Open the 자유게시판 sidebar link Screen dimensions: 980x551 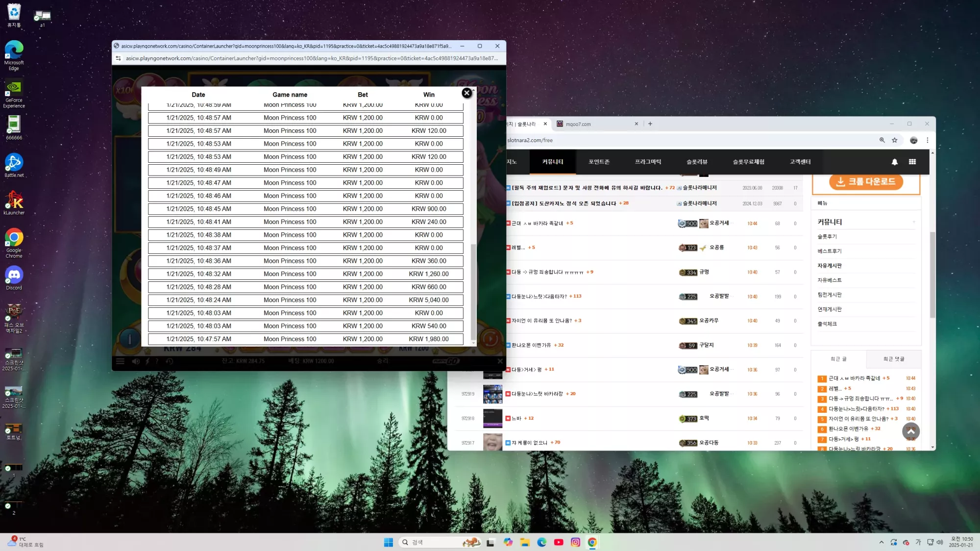[x=830, y=266]
